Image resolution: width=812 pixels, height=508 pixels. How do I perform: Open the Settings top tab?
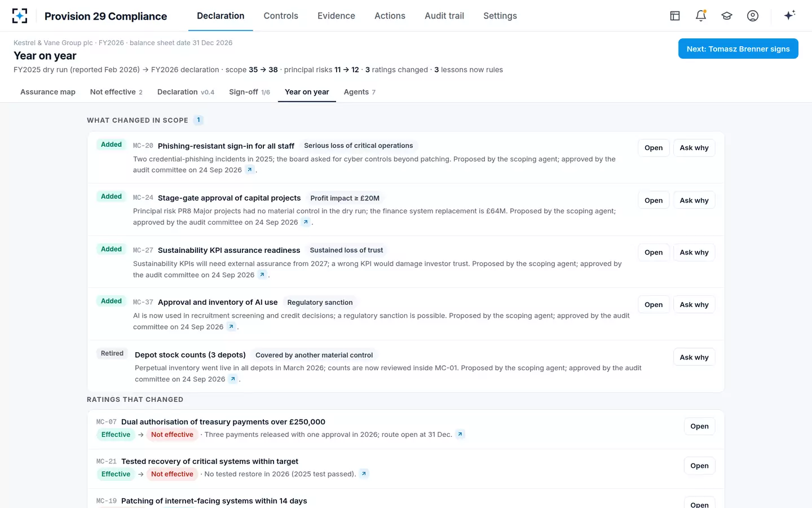500,16
